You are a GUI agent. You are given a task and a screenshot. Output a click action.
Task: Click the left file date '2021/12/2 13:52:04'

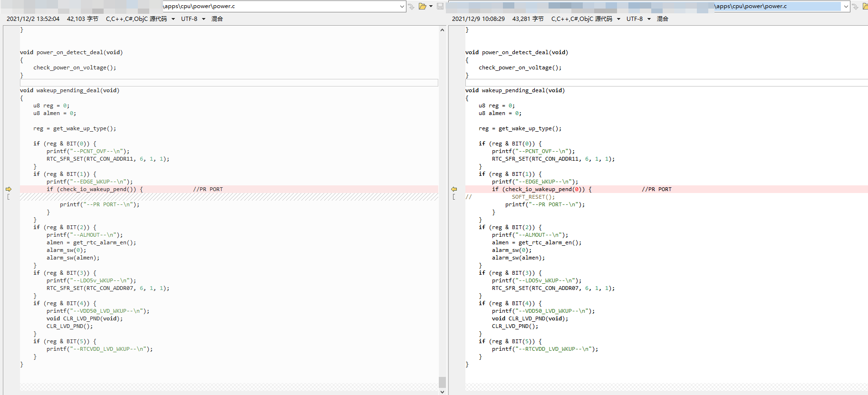point(33,19)
